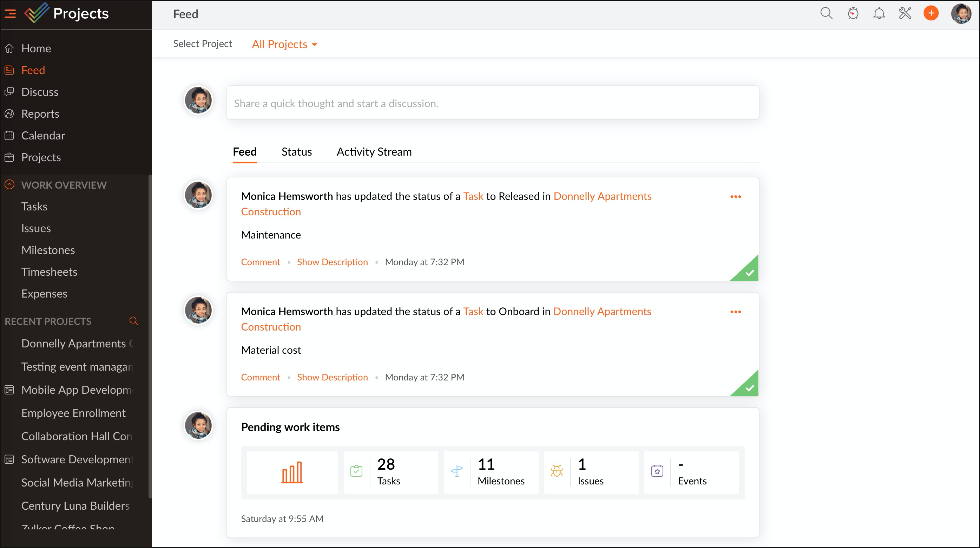
Task: Open the Issues bug icon tile
Action: click(x=557, y=471)
